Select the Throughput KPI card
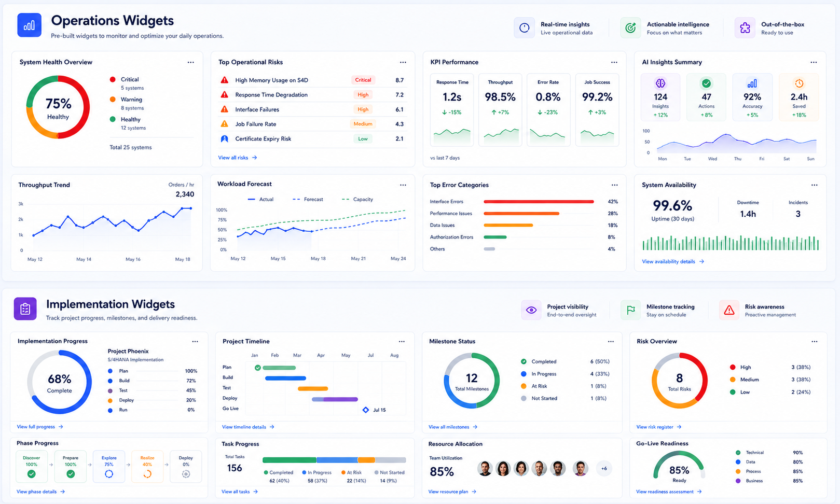The height and width of the screenshot is (504, 840). click(x=500, y=110)
